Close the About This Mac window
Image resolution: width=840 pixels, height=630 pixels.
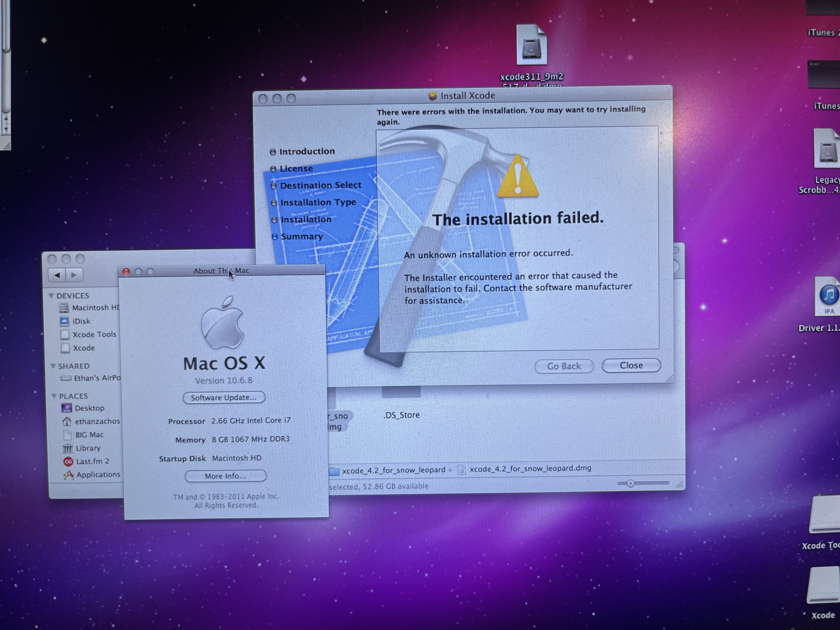pos(126,272)
